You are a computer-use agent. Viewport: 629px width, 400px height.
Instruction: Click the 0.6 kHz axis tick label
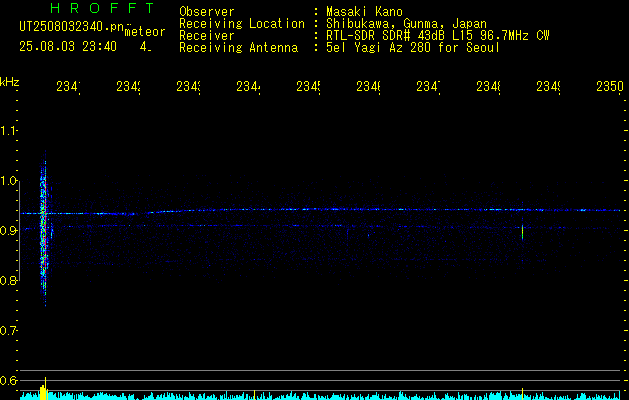point(8,380)
